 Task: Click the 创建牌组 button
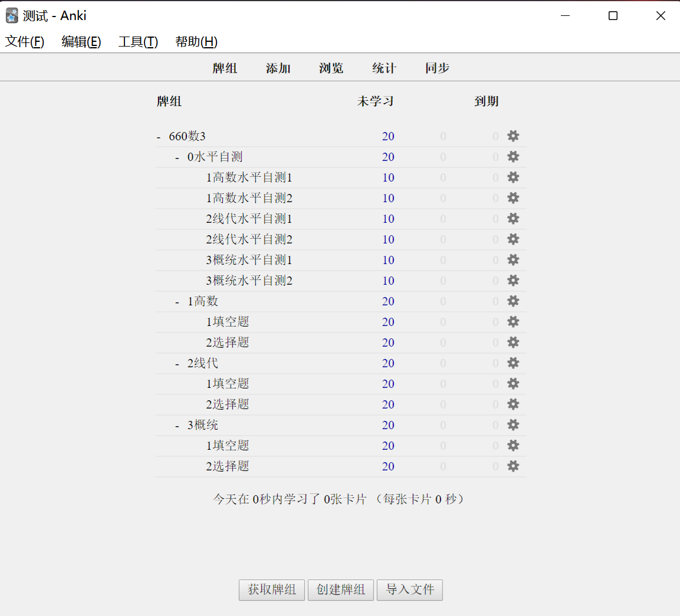point(341,589)
